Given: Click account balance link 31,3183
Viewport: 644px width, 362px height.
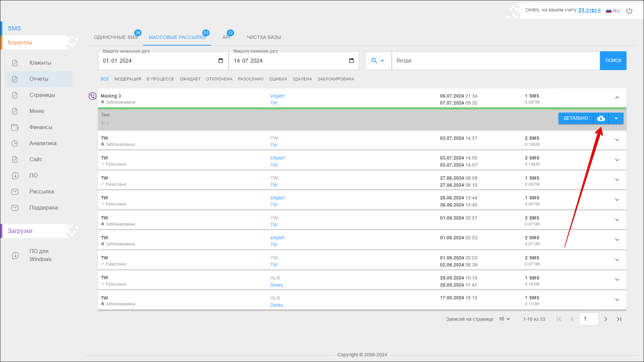Looking at the screenshot, I should tap(589, 10).
